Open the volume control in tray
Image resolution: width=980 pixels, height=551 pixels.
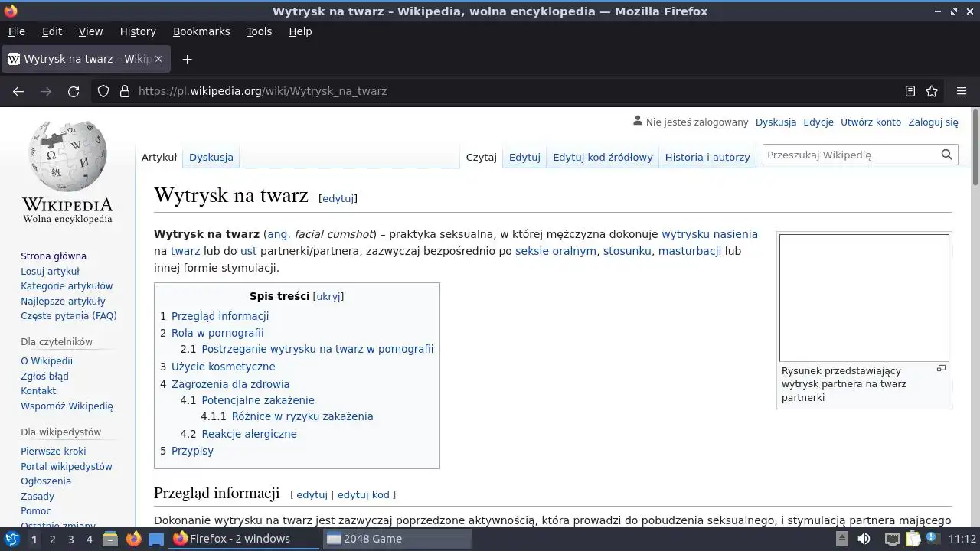tap(864, 539)
